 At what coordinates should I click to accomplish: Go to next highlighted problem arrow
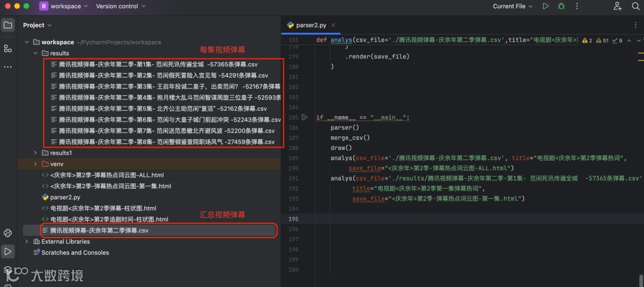point(639,40)
